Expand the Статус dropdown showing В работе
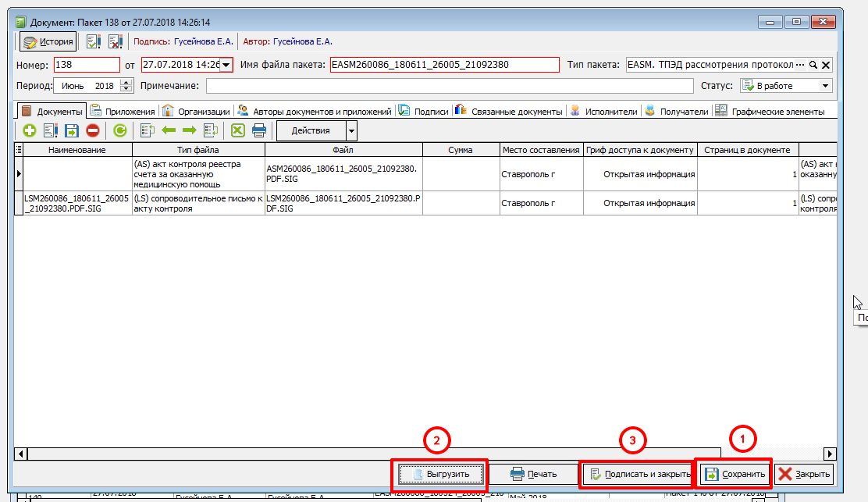This screenshot has height=502, width=868. [826, 86]
